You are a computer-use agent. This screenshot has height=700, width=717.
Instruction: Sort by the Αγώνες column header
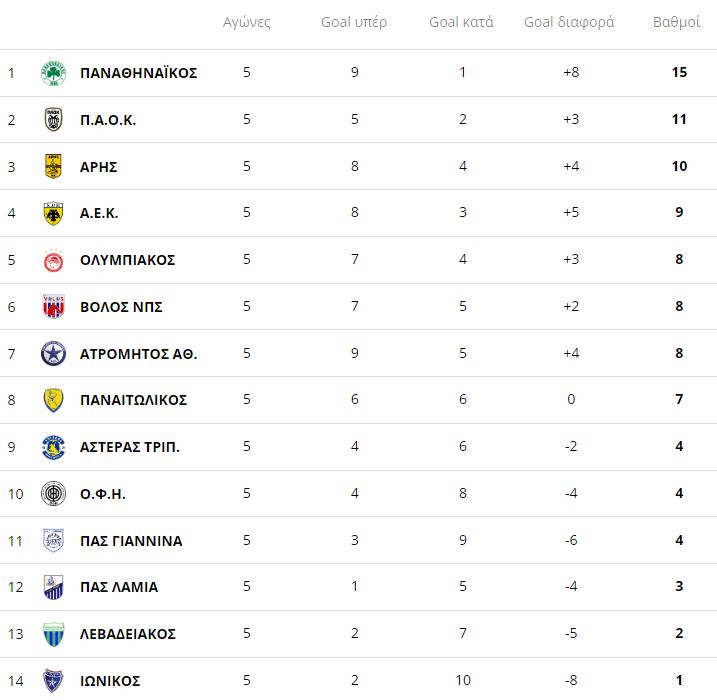(246, 22)
